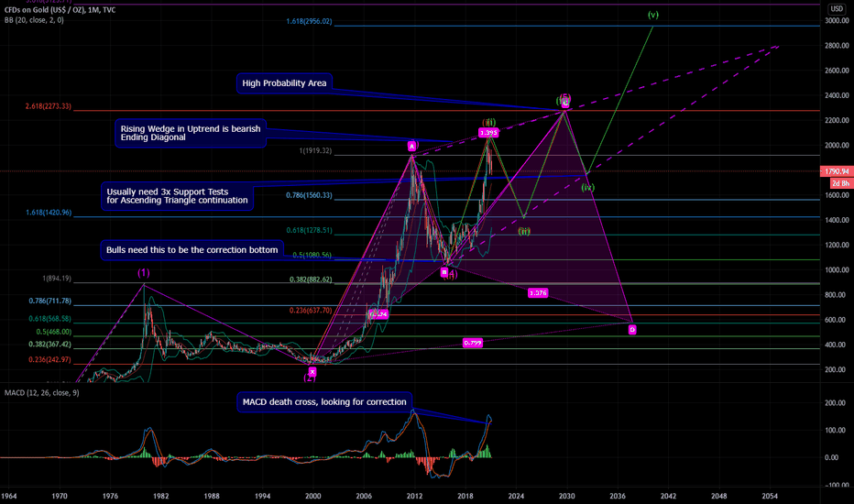The width and height of the screenshot is (854, 504).
Task: Click the 0.618(568.58) Fibonacci label
Action: coord(50,319)
